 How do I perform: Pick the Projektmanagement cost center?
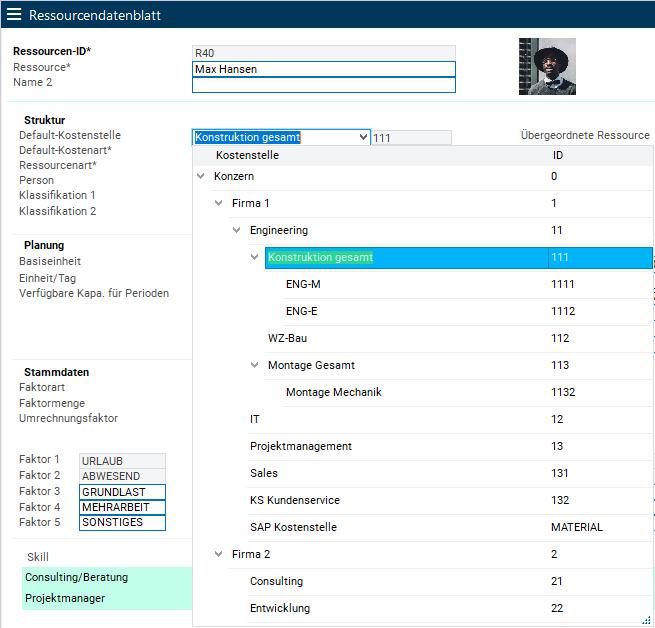pyautogui.click(x=300, y=446)
